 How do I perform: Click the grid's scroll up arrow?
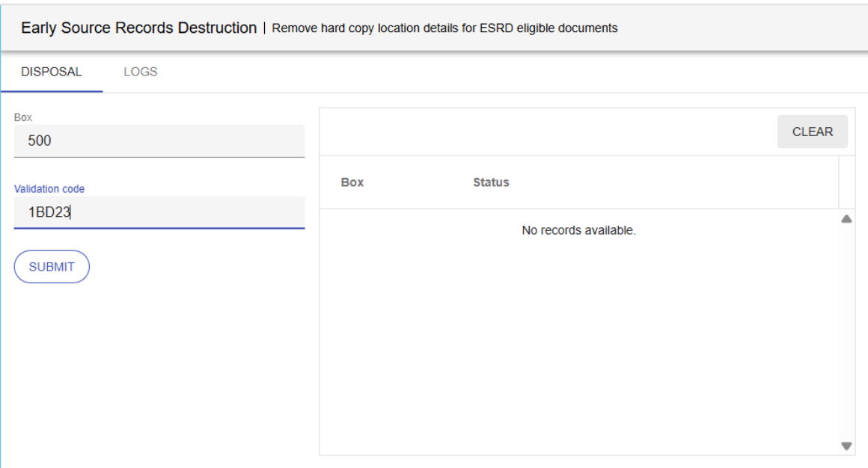point(846,219)
